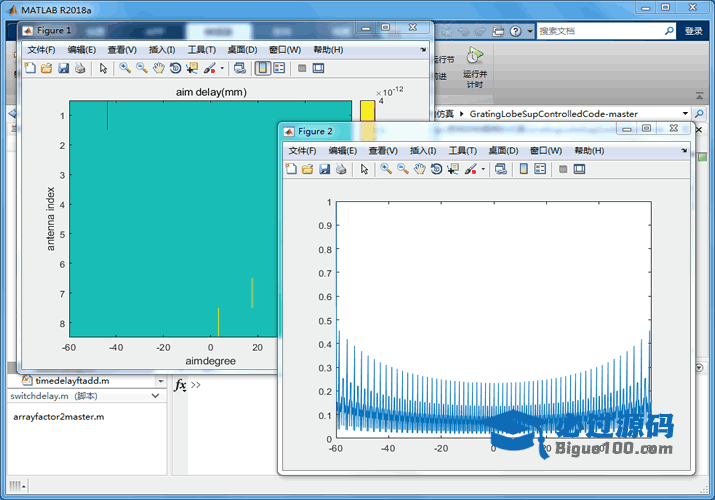Click the yellow colorbar in Figure 1
Screen dimensions: 715x500
367,110
